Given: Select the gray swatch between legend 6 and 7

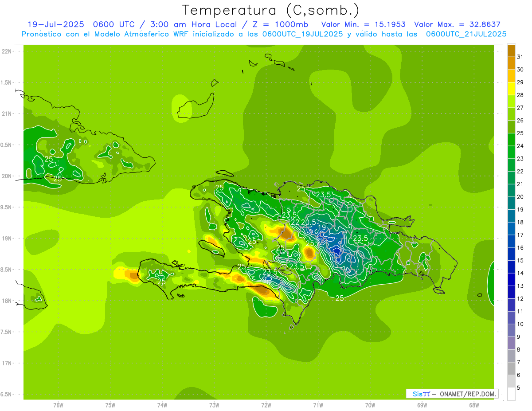Looking at the screenshot, I should click(x=511, y=368).
